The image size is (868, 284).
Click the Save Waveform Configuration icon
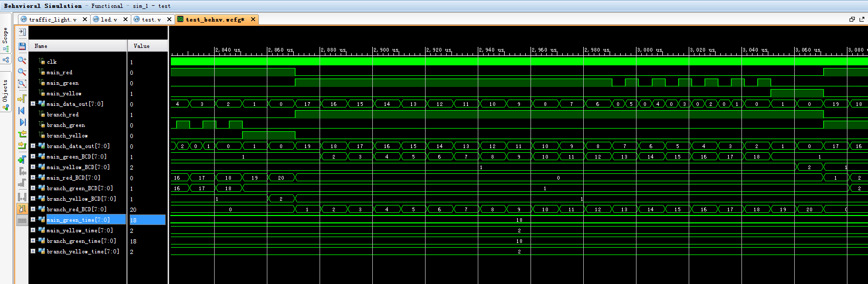(22, 46)
